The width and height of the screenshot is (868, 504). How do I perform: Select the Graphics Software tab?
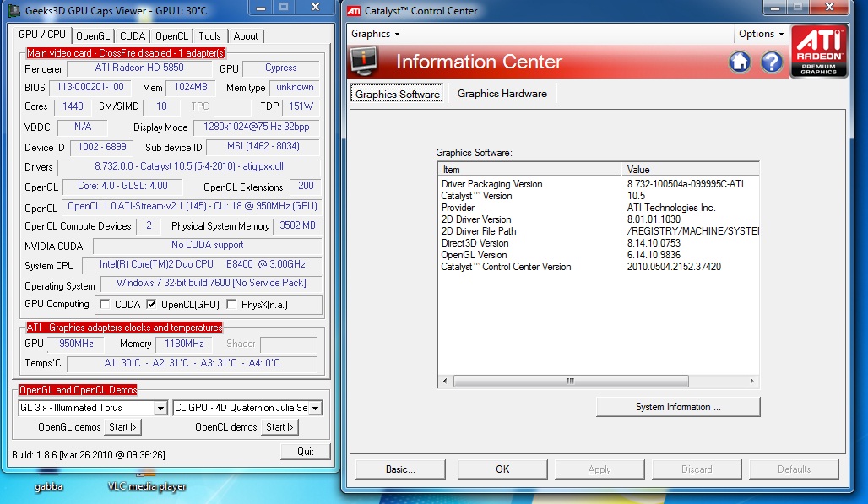397,94
